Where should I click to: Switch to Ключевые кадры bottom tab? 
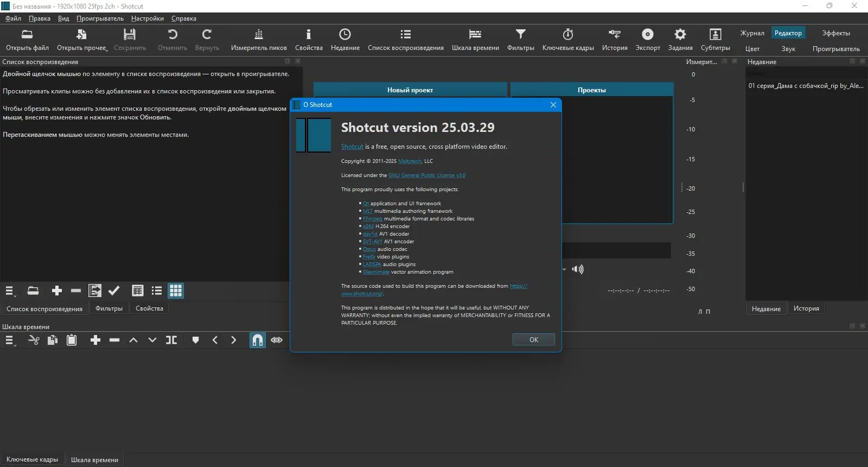(32, 459)
